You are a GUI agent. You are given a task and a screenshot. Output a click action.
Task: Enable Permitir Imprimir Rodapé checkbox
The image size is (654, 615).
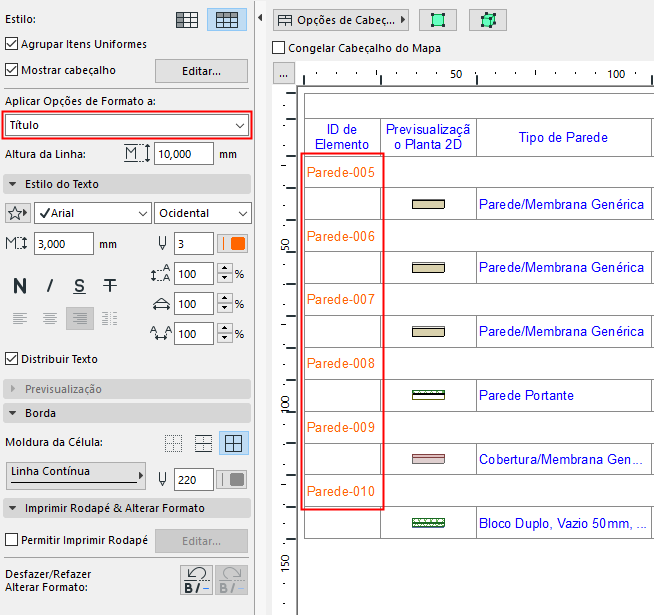coord(11,539)
